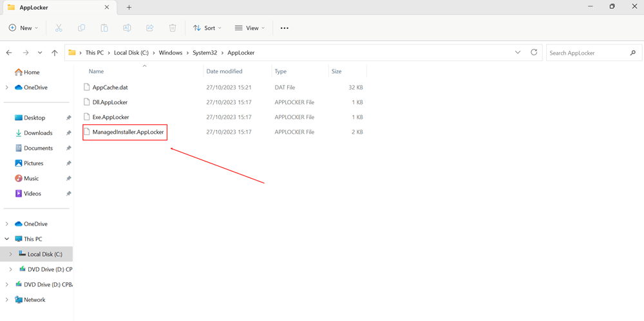Select the Dll.AppLocker file name
This screenshot has width=644, height=321.
pyautogui.click(x=109, y=102)
